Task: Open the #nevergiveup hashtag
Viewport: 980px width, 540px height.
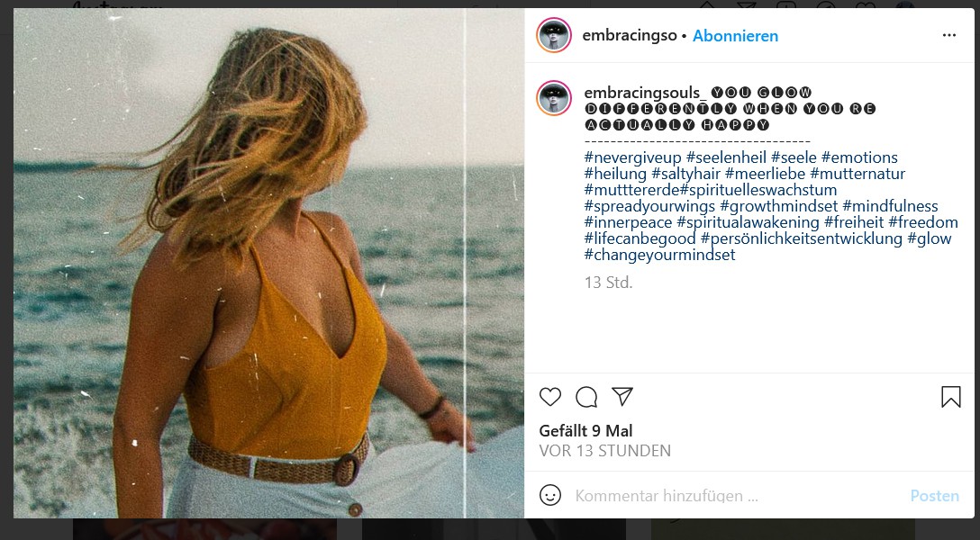Action: coord(632,157)
